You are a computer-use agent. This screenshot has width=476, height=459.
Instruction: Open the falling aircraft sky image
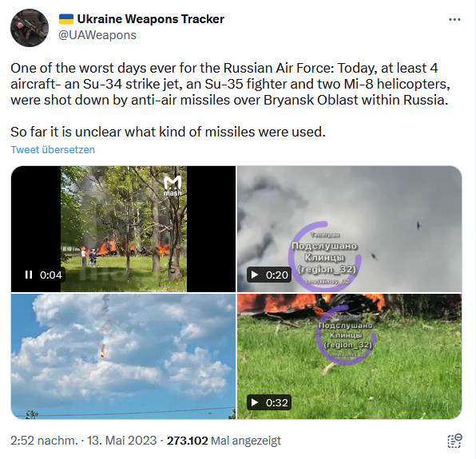pyautogui.click(x=123, y=356)
